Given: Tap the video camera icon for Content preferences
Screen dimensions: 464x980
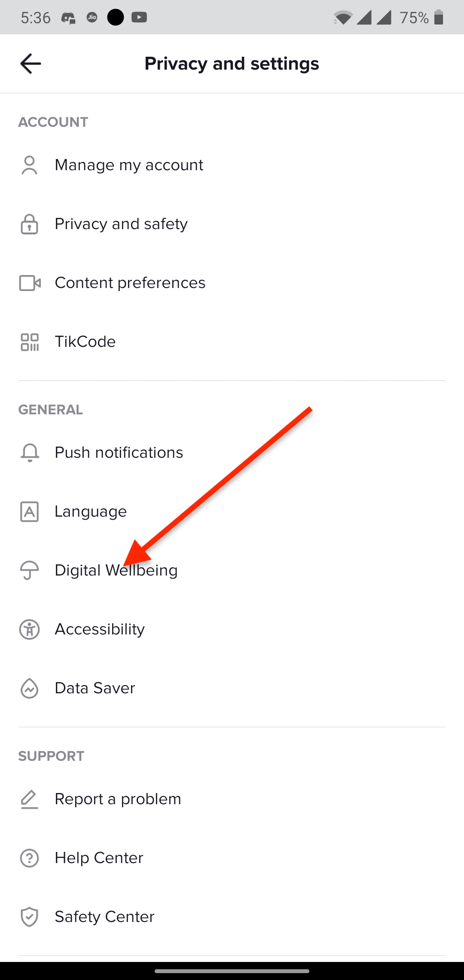Looking at the screenshot, I should tap(30, 283).
